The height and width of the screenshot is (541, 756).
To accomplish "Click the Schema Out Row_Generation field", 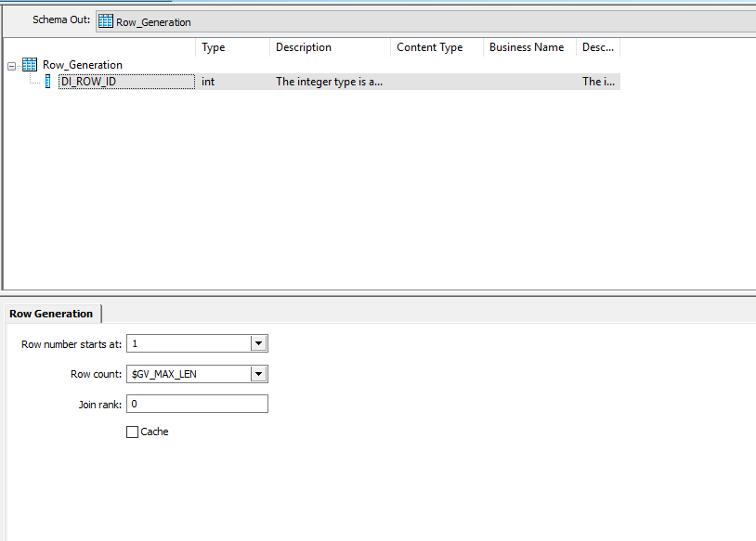I will pyautogui.click(x=425, y=21).
